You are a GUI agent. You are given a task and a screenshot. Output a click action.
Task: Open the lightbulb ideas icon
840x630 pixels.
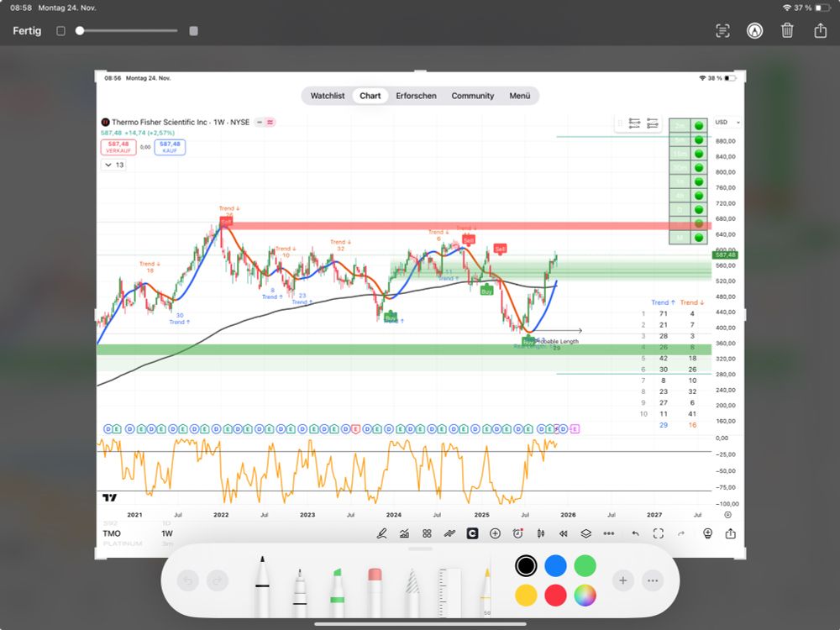(x=707, y=533)
